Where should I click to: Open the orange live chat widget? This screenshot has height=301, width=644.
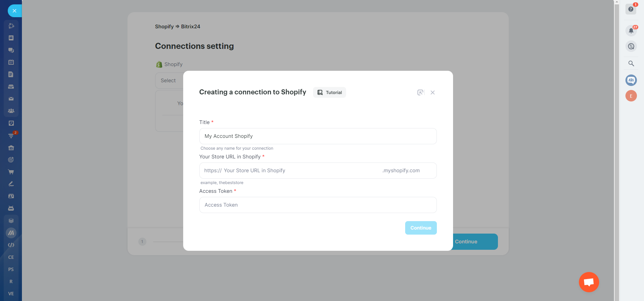click(x=589, y=282)
